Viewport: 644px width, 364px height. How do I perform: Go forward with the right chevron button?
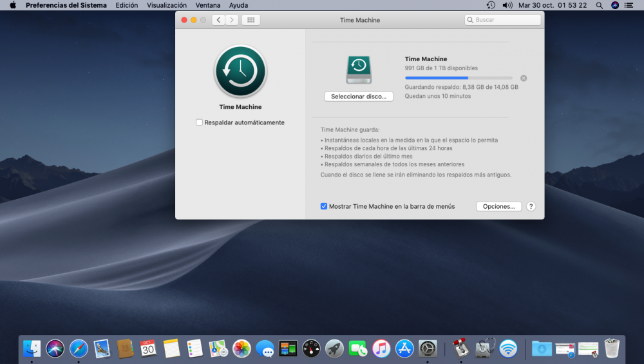point(232,20)
